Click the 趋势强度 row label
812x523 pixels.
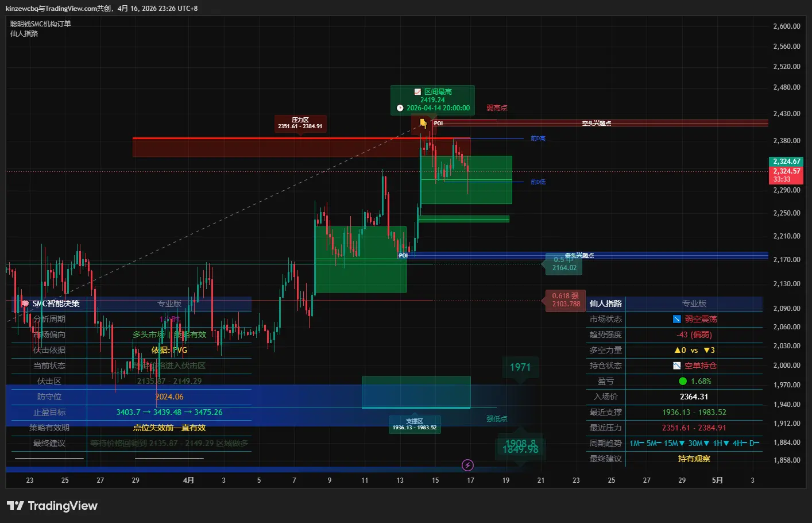click(x=606, y=334)
